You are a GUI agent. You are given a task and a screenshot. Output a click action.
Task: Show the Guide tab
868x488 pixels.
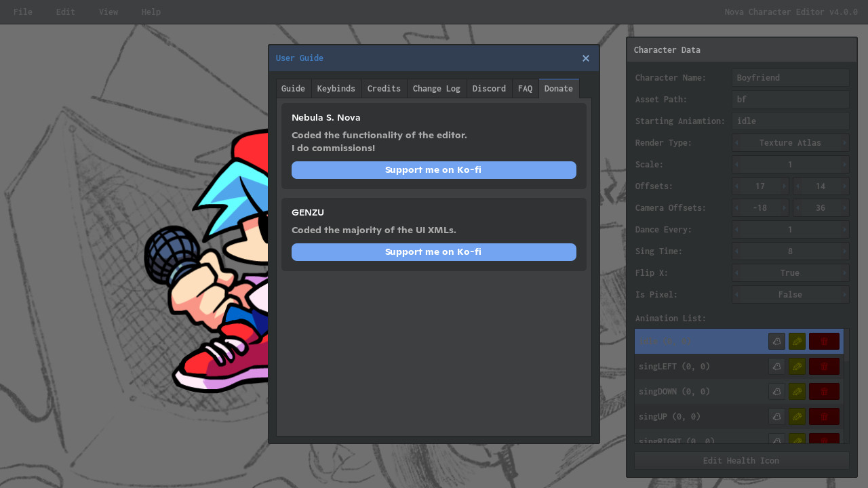point(293,89)
